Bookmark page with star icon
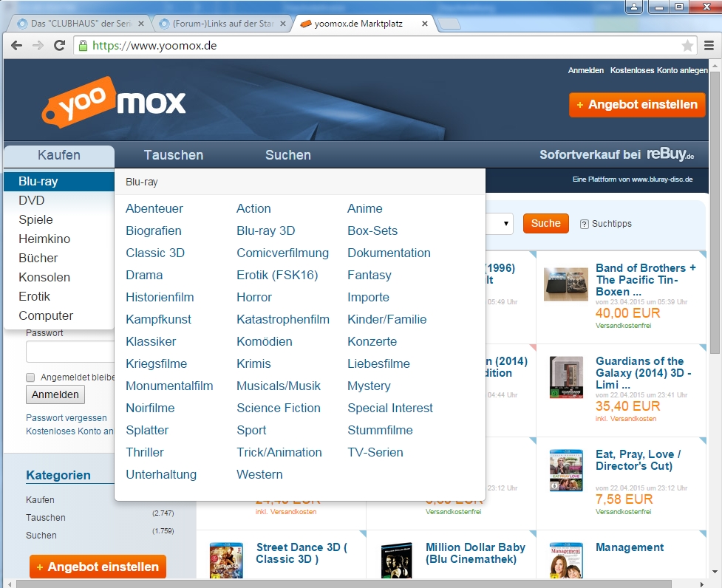Screen dimensions: 722x588 point(687,46)
